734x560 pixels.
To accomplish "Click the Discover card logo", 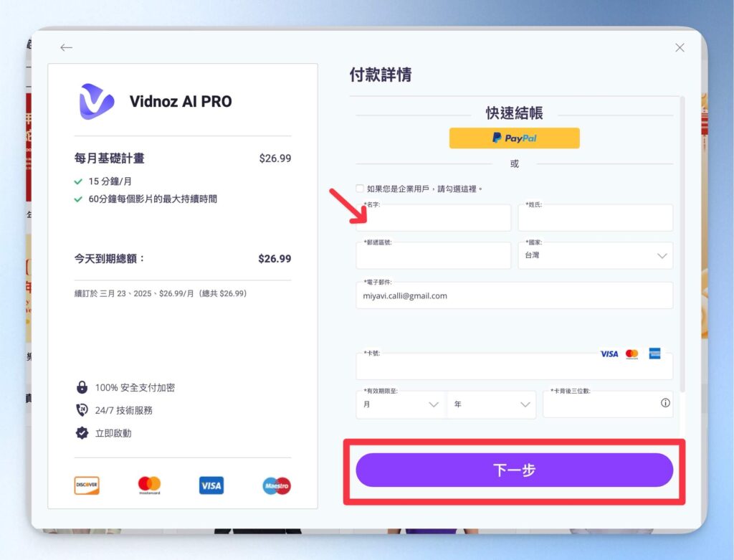I will 87,485.
